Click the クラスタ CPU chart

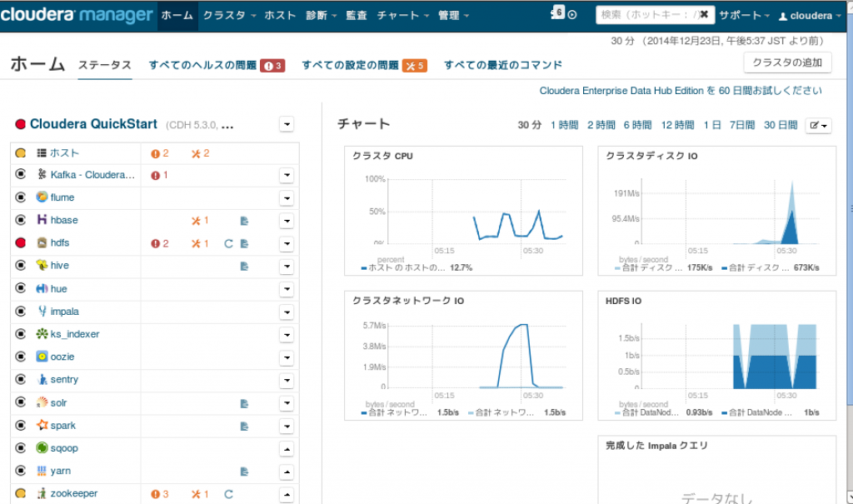(x=463, y=211)
